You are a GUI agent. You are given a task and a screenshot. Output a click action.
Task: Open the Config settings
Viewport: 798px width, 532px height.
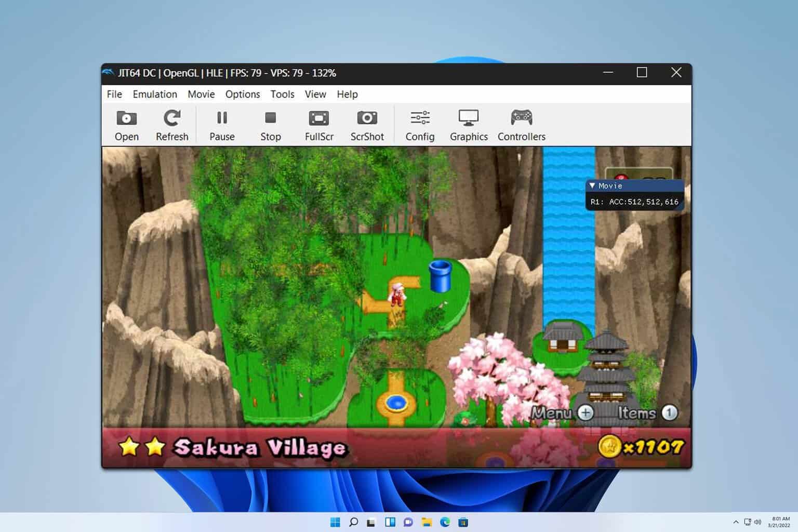tap(420, 125)
